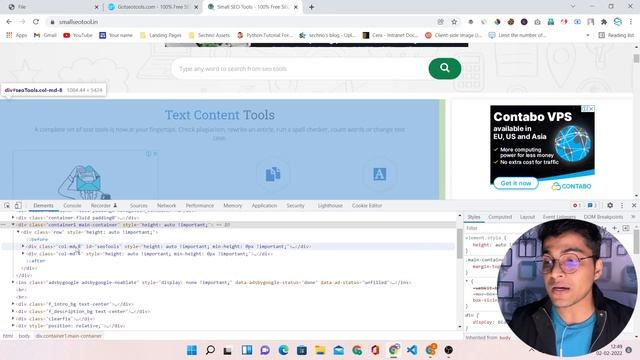This screenshot has width=640, height=360.
Task: Open the Landing Pages bookmark folder
Action: 160,35
